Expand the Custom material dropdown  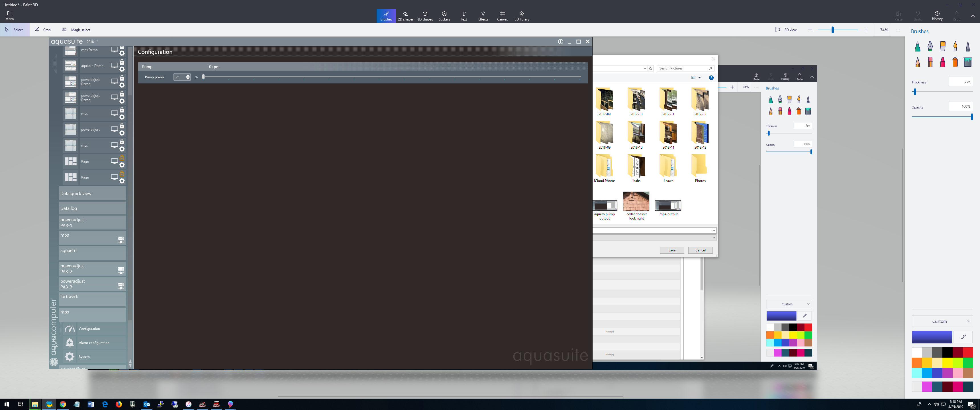(942, 321)
